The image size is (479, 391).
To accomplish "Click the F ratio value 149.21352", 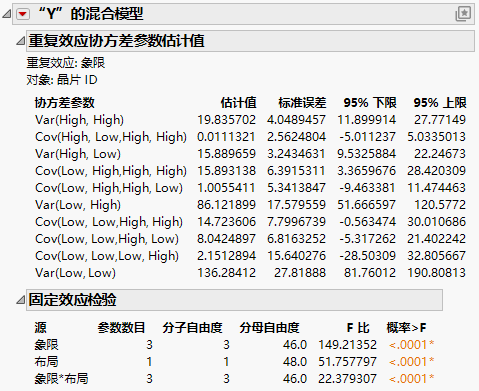I will [x=347, y=345].
